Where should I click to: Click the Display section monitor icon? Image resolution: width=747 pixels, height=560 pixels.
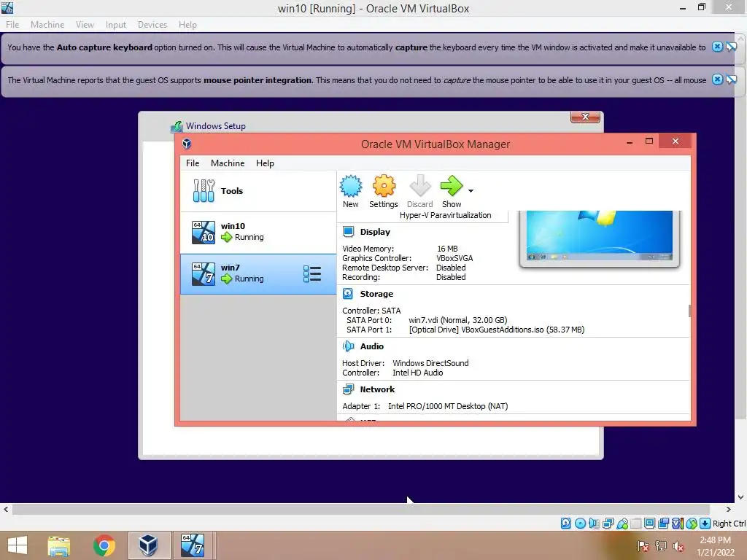point(348,232)
